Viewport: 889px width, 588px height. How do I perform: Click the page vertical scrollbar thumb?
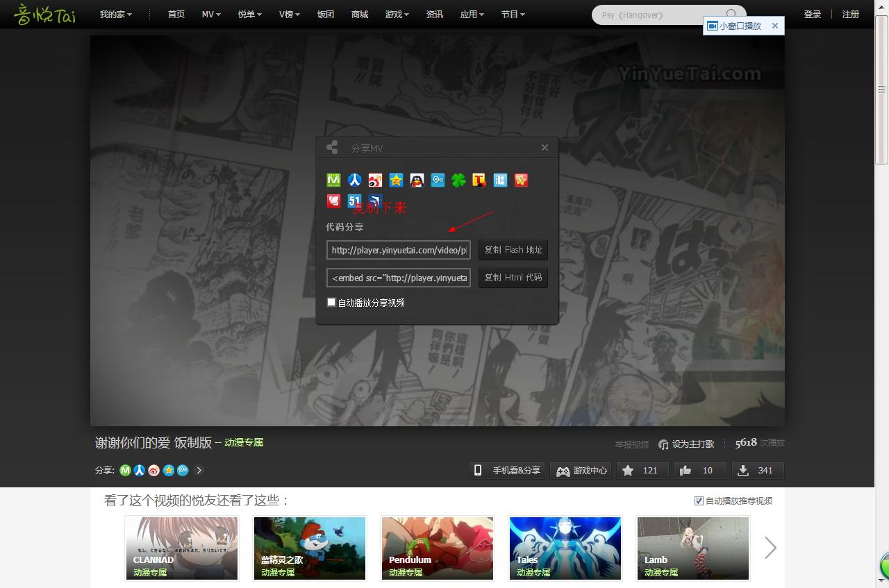pyautogui.click(x=882, y=89)
